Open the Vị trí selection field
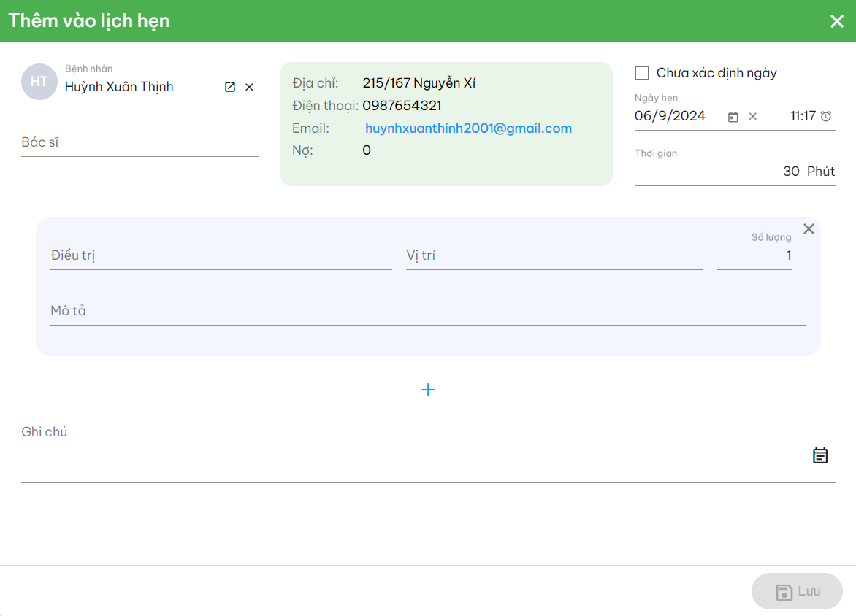The height and width of the screenshot is (616, 856). (554, 256)
